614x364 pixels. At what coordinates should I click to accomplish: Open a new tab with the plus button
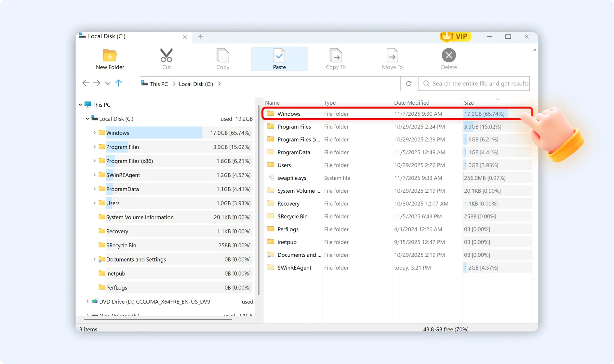pos(200,37)
